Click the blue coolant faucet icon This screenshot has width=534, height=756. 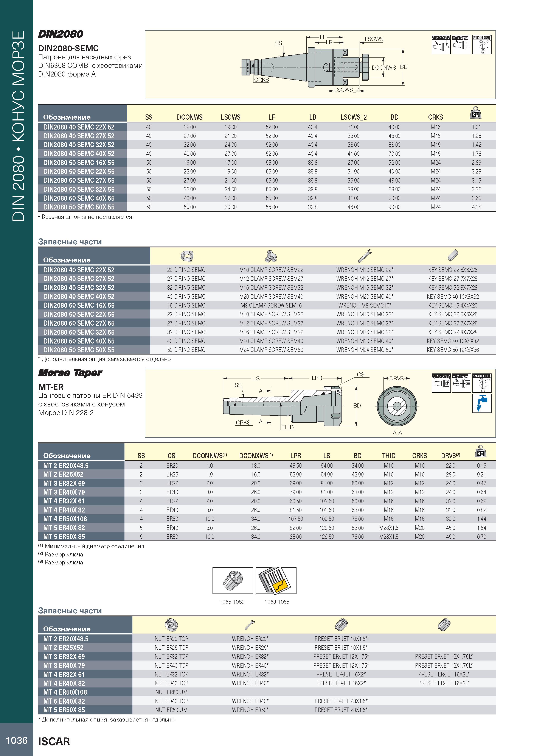click(482, 403)
